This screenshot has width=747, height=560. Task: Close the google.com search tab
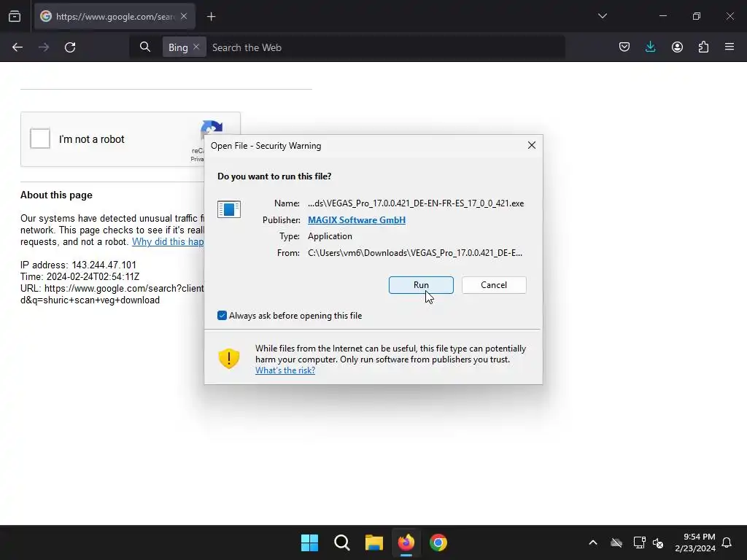click(x=184, y=16)
